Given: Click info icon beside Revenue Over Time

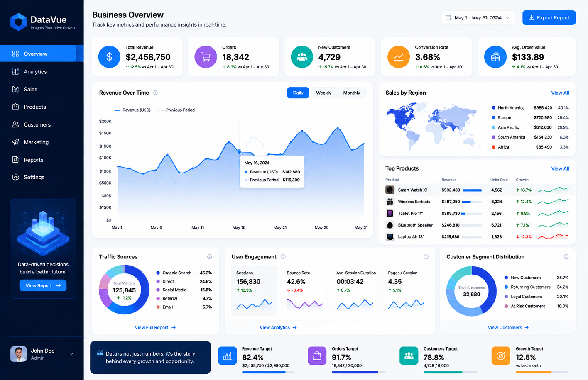Looking at the screenshot, I should pos(155,93).
